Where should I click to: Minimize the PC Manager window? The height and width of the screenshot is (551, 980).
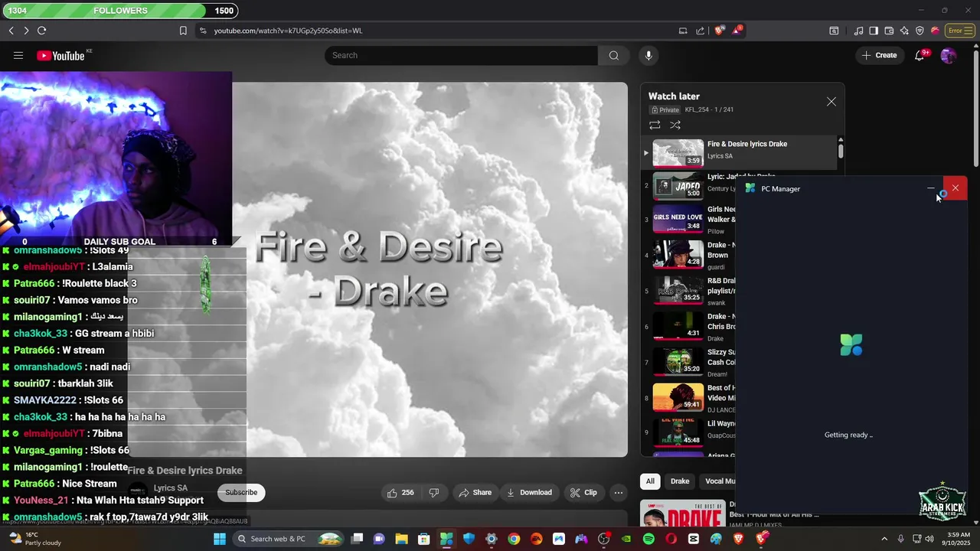click(931, 188)
